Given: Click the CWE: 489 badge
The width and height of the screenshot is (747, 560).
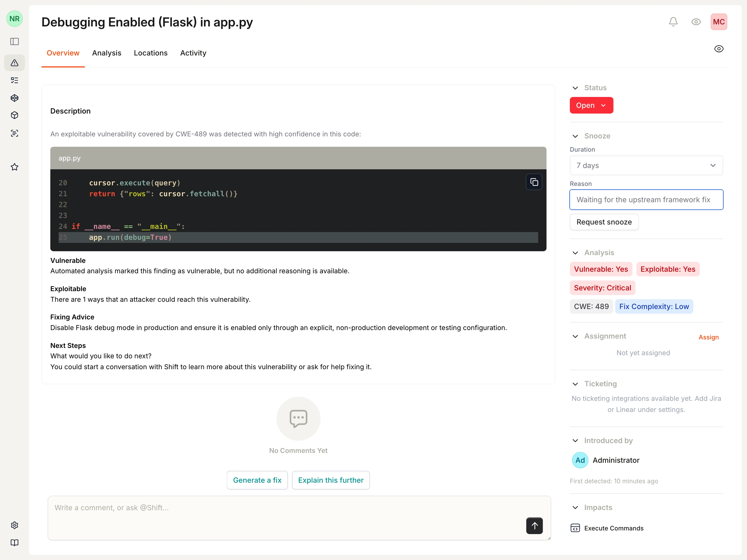Looking at the screenshot, I should pyautogui.click(x=591, y=306).
